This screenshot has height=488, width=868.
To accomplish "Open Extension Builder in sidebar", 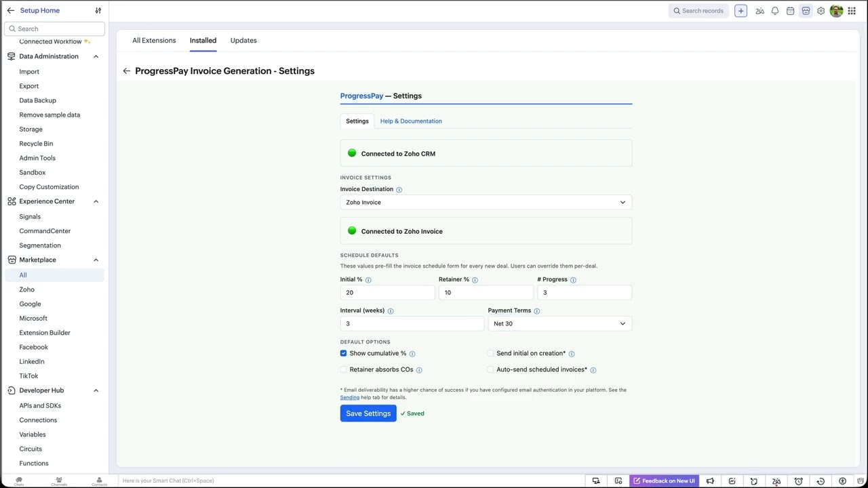I will (x=45, y=333).
